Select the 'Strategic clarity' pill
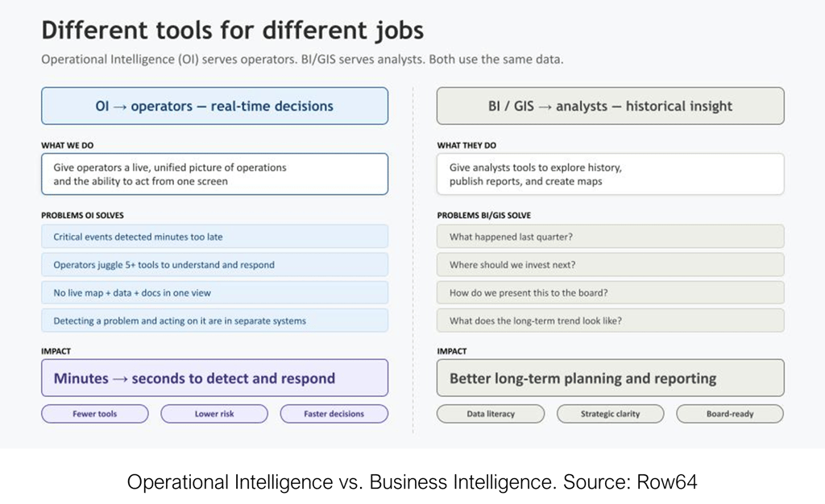This screenshot has width=825, height=504. 610,414
